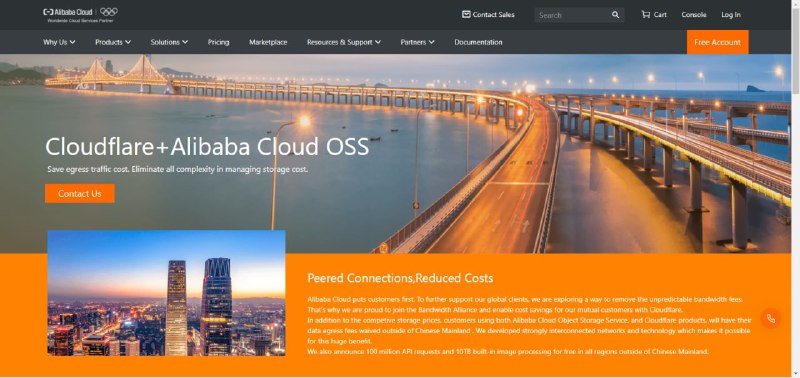This screenshot has height=378, width=800.
Task: Open the Marketplace menu item
Action: click(268, 42)
